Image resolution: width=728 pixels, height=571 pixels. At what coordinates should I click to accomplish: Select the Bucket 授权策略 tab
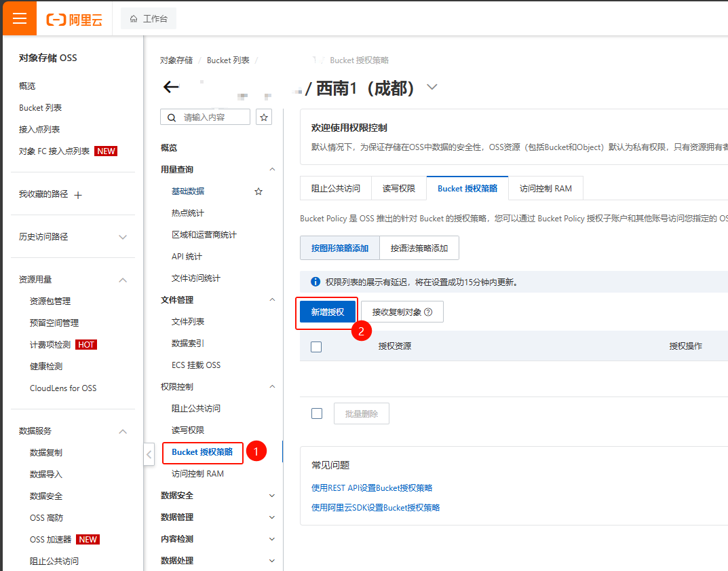[x=467, y=188]
